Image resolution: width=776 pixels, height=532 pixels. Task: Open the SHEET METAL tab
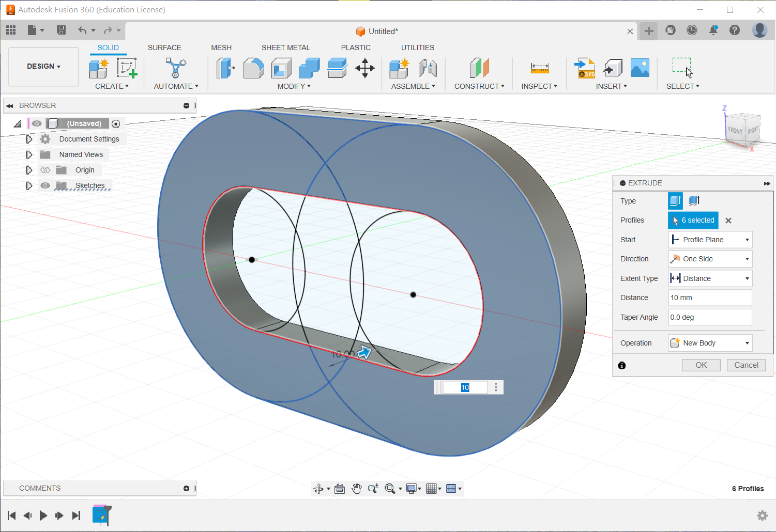point(285,48)
